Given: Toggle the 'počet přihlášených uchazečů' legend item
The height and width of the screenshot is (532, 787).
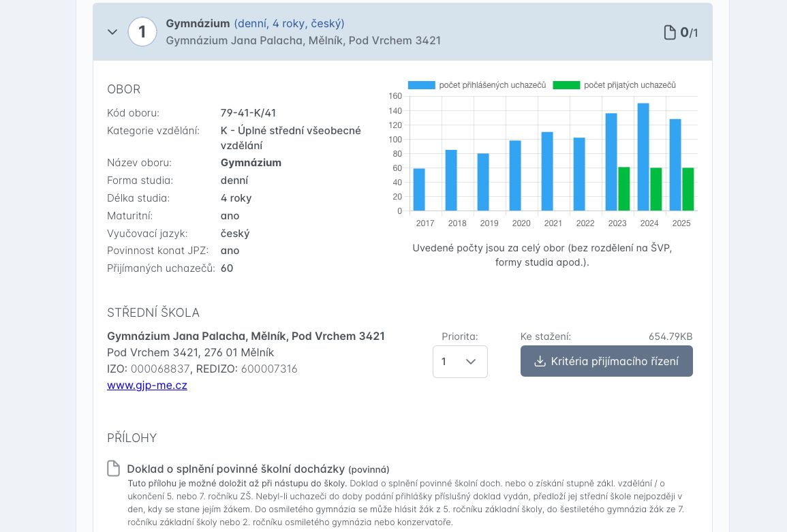Looking at the screenshot, I should (478, 85).
